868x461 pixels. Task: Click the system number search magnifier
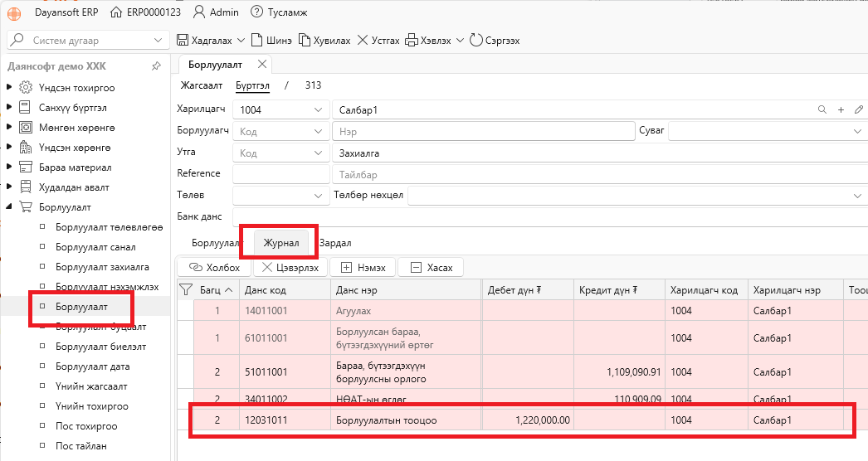[17, 40]
